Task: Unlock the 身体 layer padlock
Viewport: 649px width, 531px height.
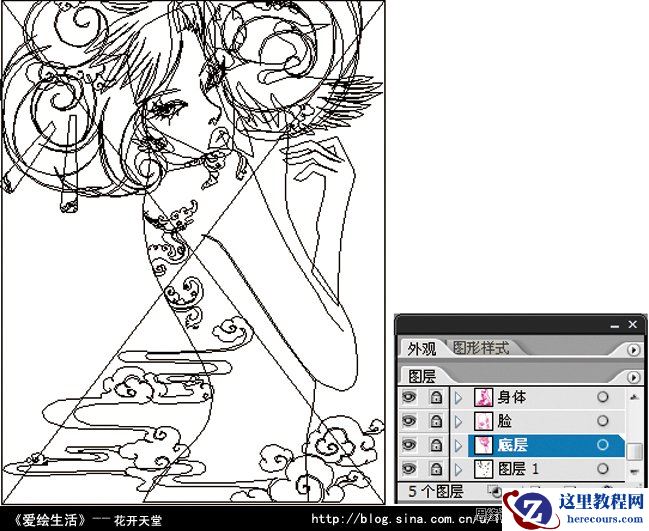Action: pos(435,397)
